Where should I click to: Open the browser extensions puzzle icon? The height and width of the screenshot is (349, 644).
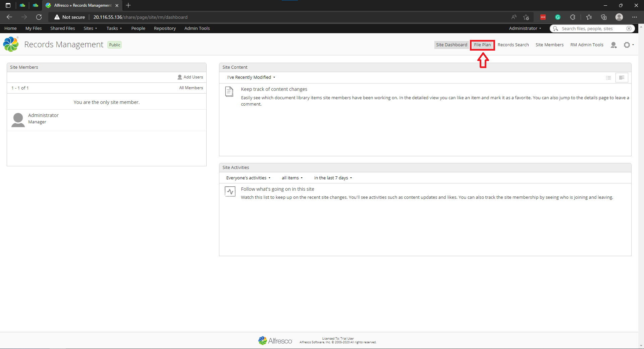573,17
